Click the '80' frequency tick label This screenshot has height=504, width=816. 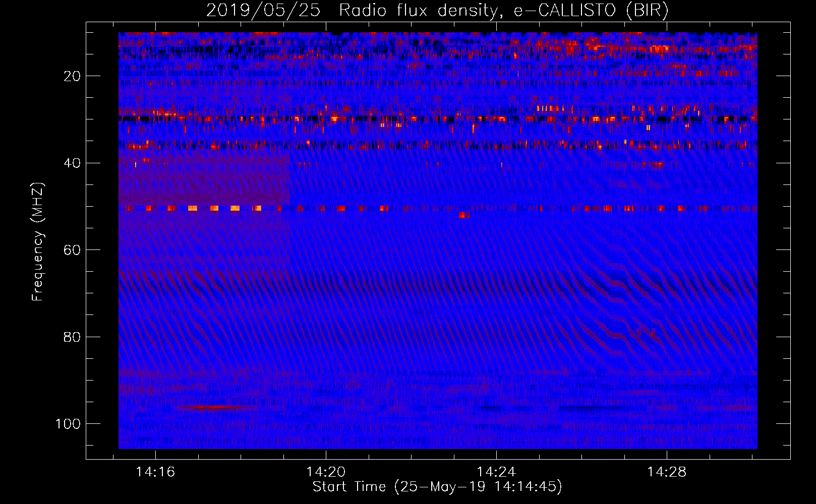(x=72, y=337)
